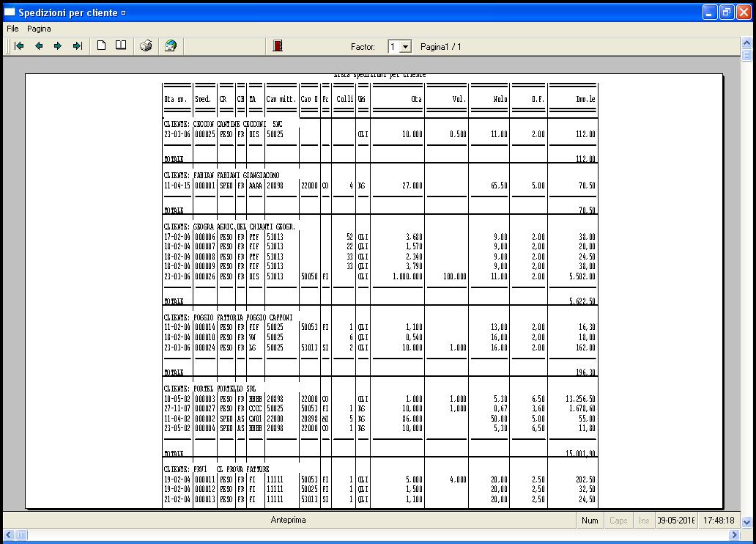Click the Pagina1 / 1 page indicator

tap(441, 47)
